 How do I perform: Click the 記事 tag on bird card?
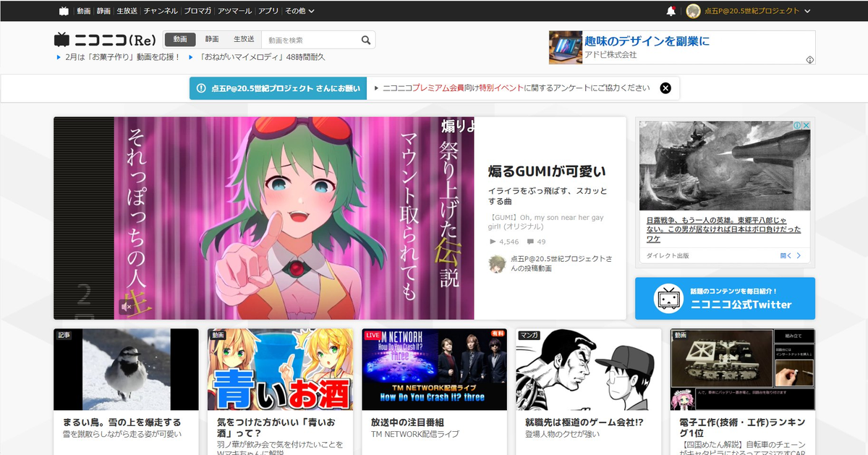click(64, 335)
